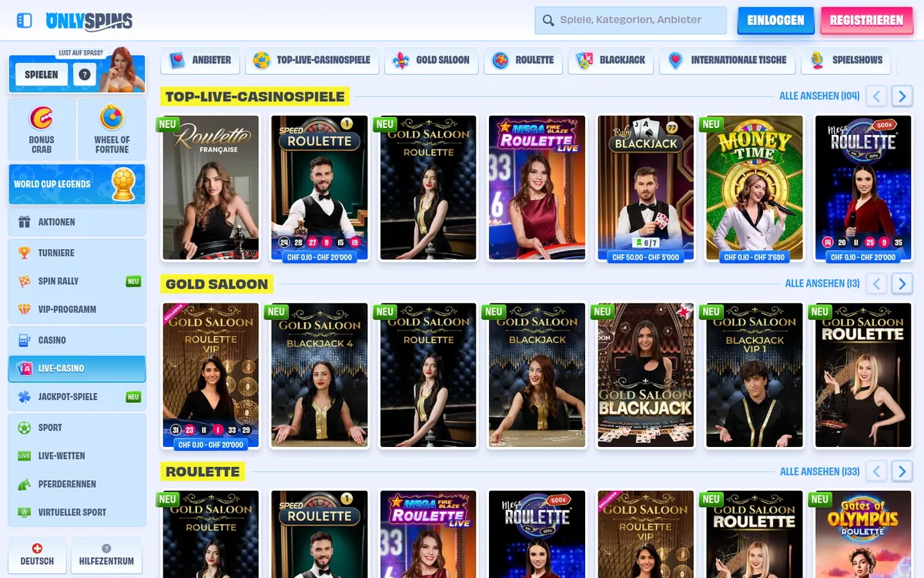Select the Gold Saloon category tab
The image size is (924, 578).
(x=431, y=60)
